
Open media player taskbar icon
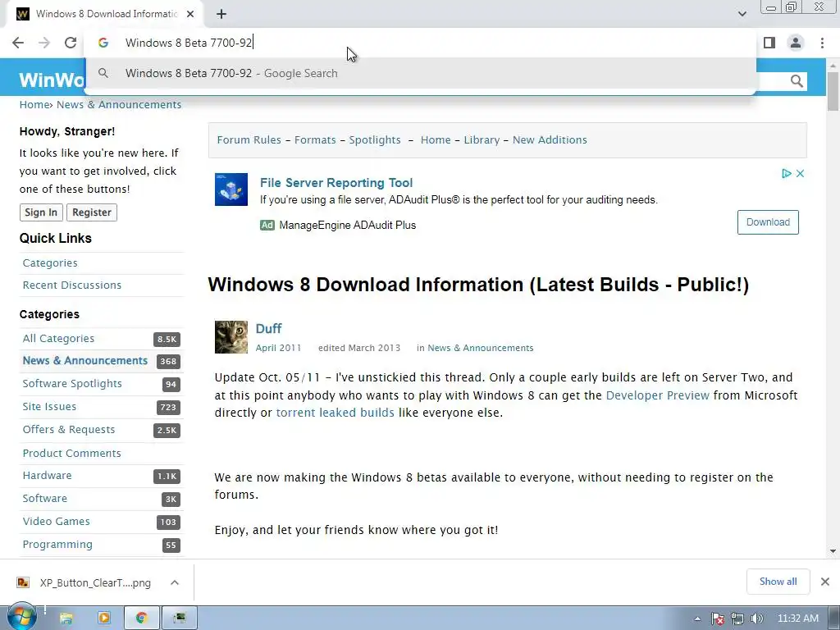coord(104,619)
